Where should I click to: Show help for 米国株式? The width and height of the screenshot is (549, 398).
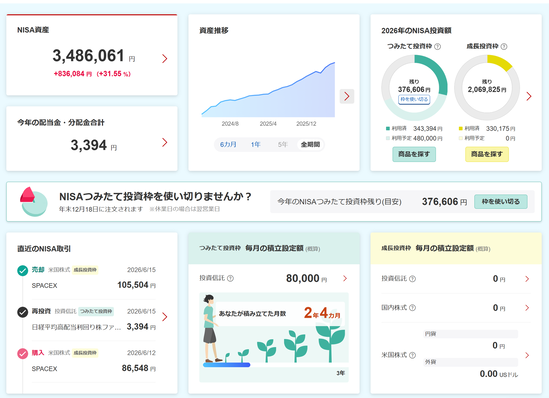tap(412, 355)
